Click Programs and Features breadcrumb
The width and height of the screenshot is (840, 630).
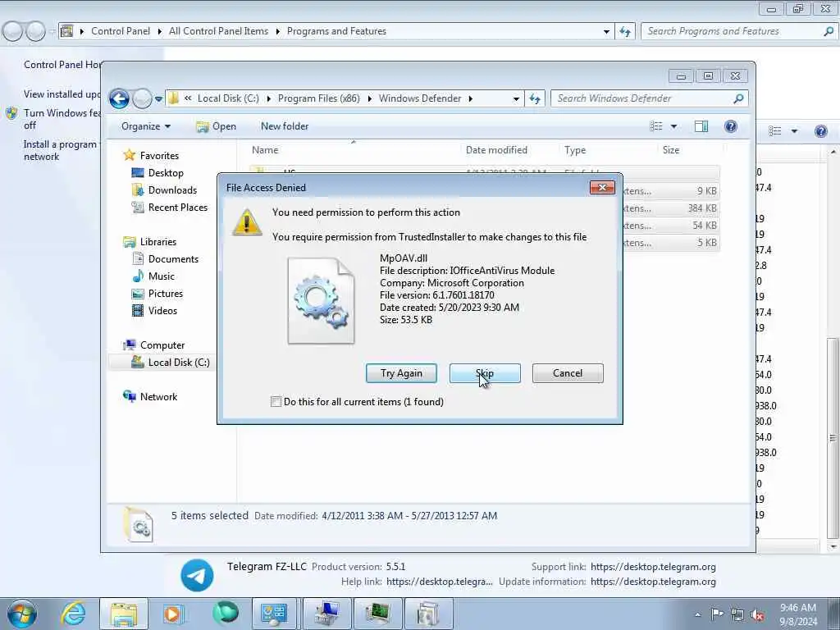tap(336, 31)
